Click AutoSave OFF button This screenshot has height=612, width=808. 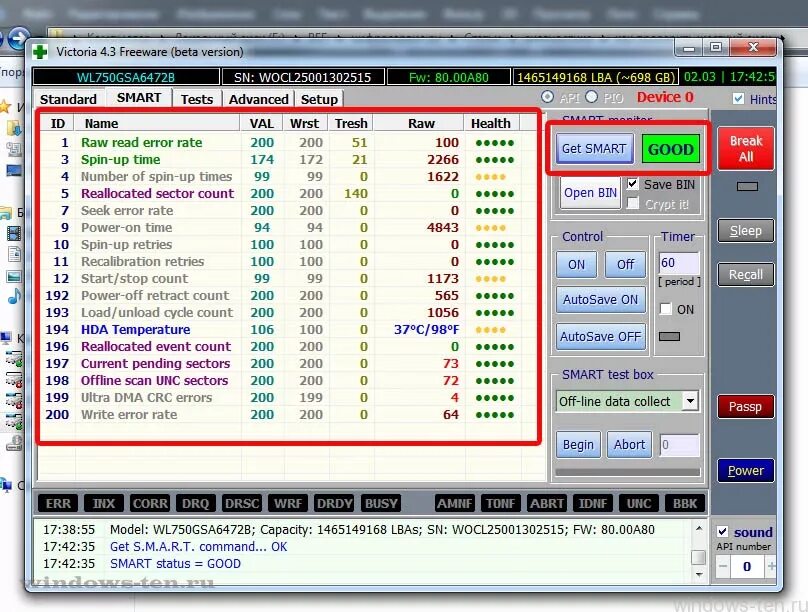click(600, 336)
